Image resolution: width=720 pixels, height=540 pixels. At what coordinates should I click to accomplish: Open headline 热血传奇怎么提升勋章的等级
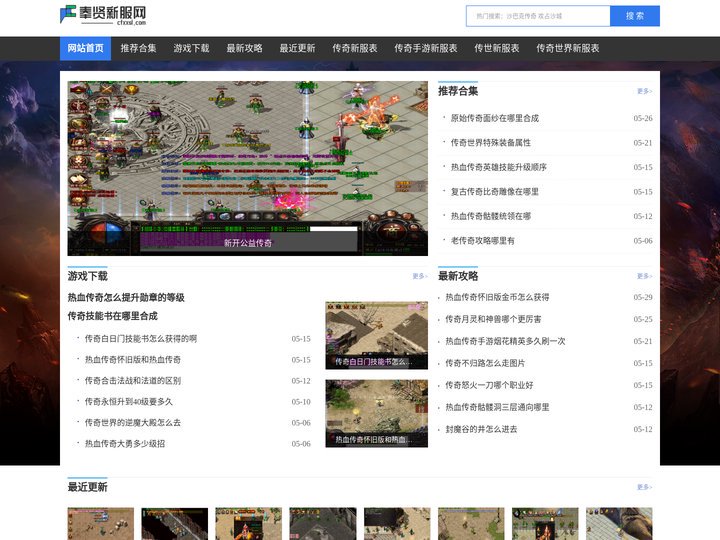coord(126,298)
